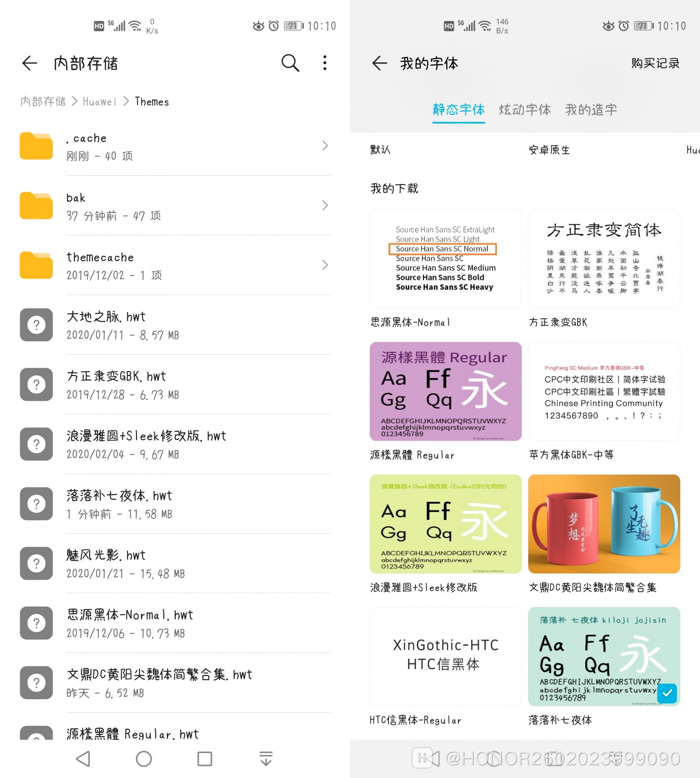Screen dimensions: 700x778
Task: Open search in file manager
Action: point(290,63)
